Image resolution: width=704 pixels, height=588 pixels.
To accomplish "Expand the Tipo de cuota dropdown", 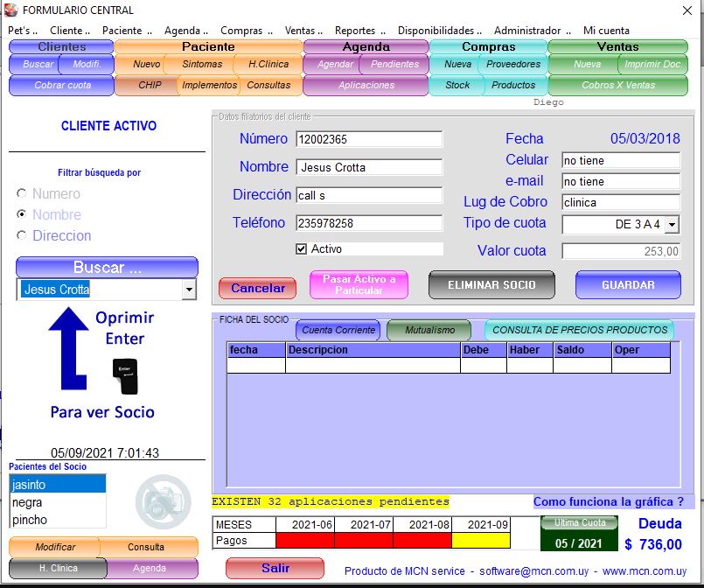I will (672, 225).
